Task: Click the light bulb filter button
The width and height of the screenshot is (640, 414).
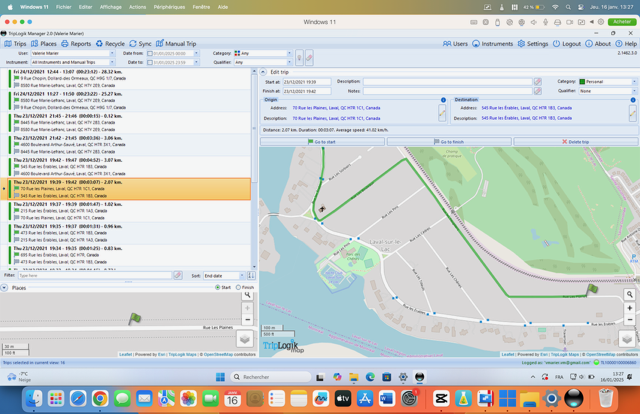Action: pos(299,58)
